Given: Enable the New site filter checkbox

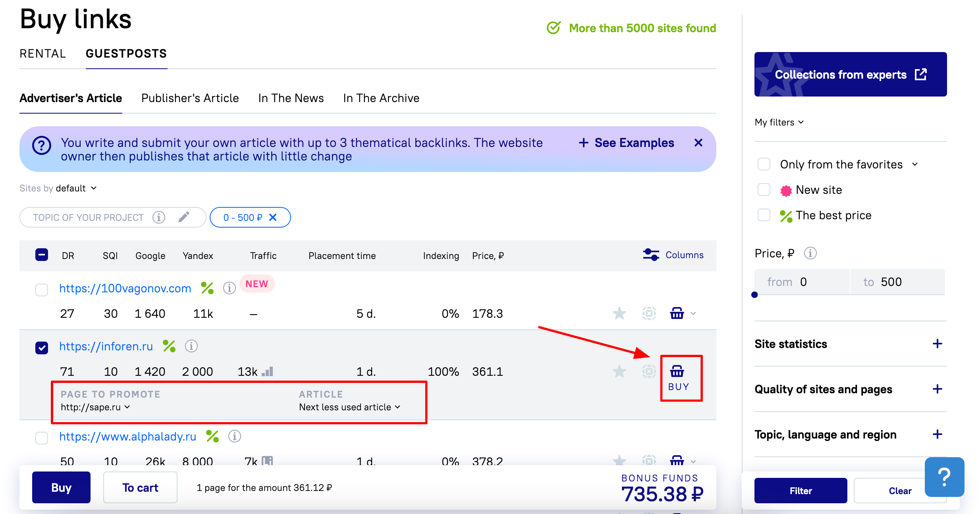Looking at the screenshot, I should [x=764, y=189].
